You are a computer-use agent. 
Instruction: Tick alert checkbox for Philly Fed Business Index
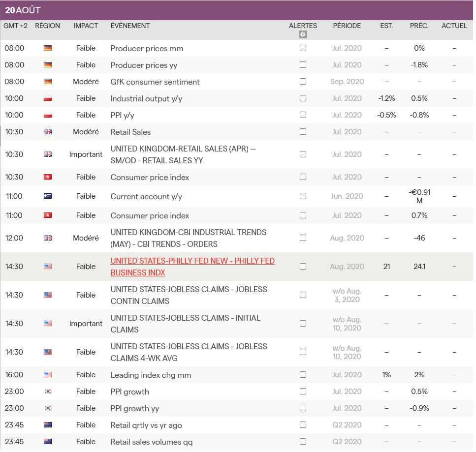(x=303, y=267)
